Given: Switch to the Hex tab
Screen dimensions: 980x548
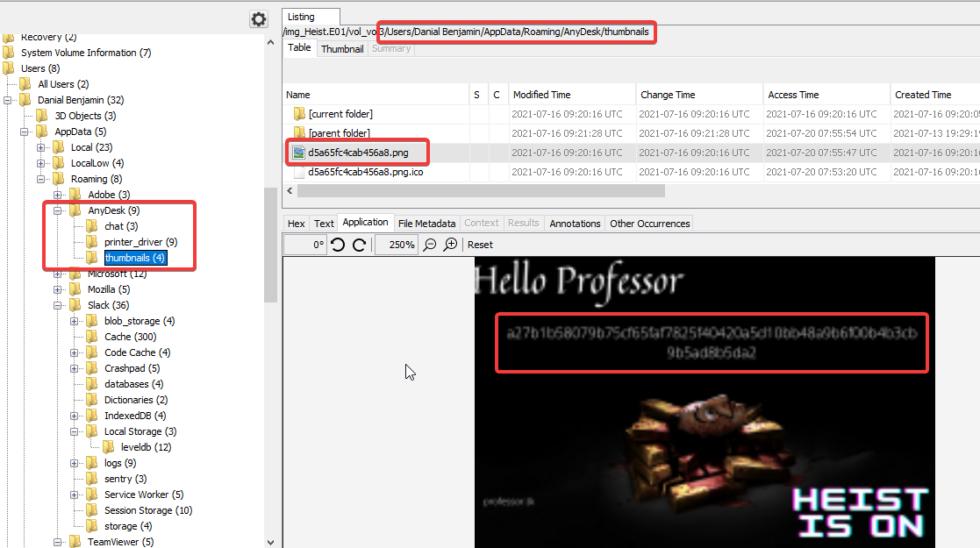Looking at the screenshot, I should coord(297,224).
